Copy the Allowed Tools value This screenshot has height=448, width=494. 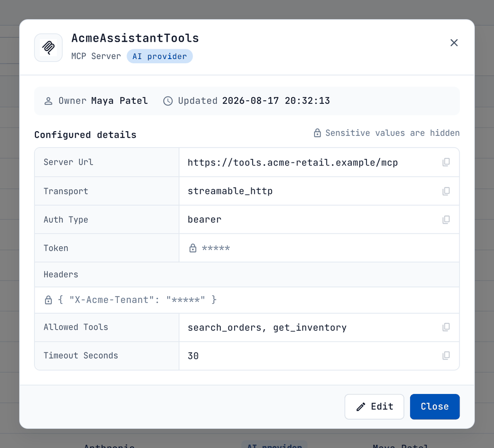tap(446, 327)
